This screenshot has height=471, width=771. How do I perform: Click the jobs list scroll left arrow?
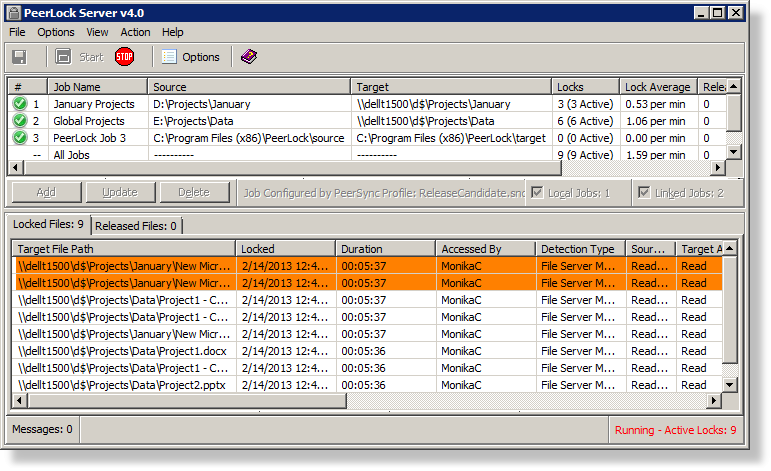coord(16,168)
